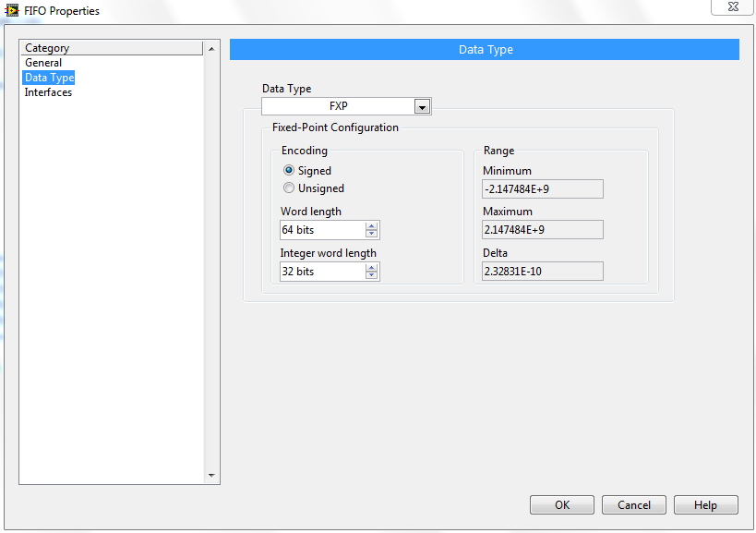
Task: Click the dropdown arrow next to FXP
Action: click(423, 107)
